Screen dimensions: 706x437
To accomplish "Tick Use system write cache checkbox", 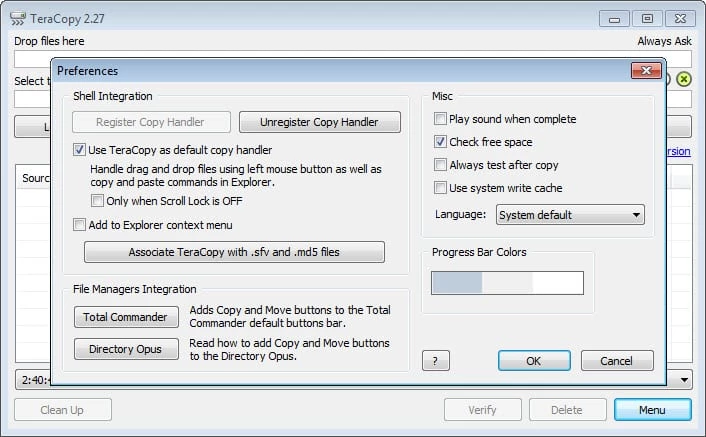I will pyautogui.click(x=441, y=188).
